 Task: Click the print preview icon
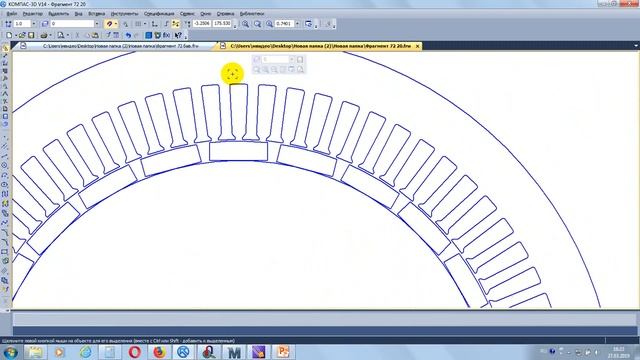click(x=61, y=36)
